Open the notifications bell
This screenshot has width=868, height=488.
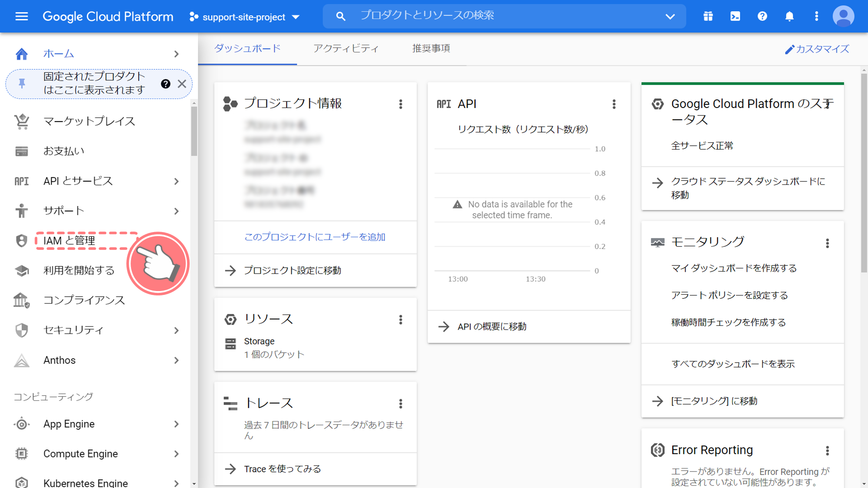click(x=789, y=16)
